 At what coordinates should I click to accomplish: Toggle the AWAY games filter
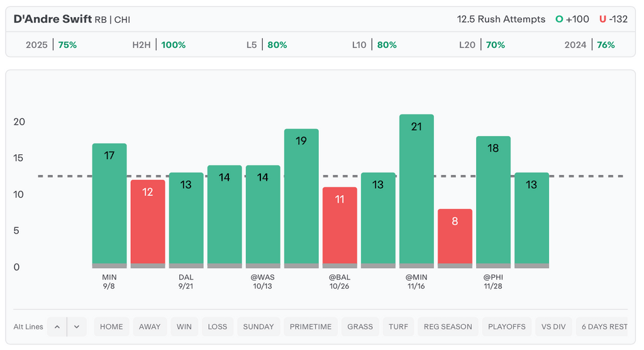[150, 327]
